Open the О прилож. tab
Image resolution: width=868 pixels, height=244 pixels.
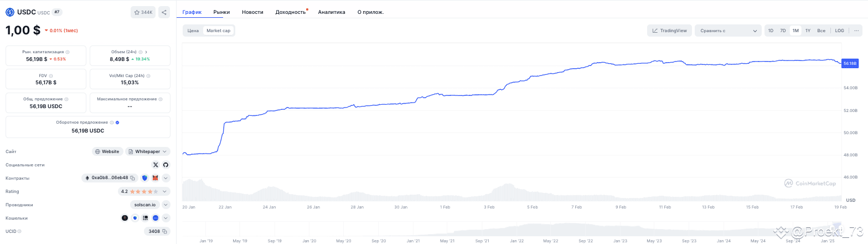(x=370, y=12)
